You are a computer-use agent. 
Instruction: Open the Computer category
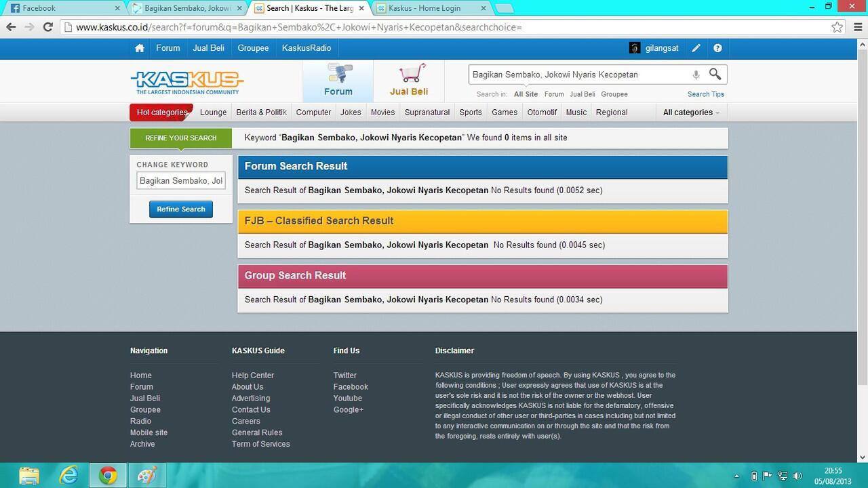point(313,113)
